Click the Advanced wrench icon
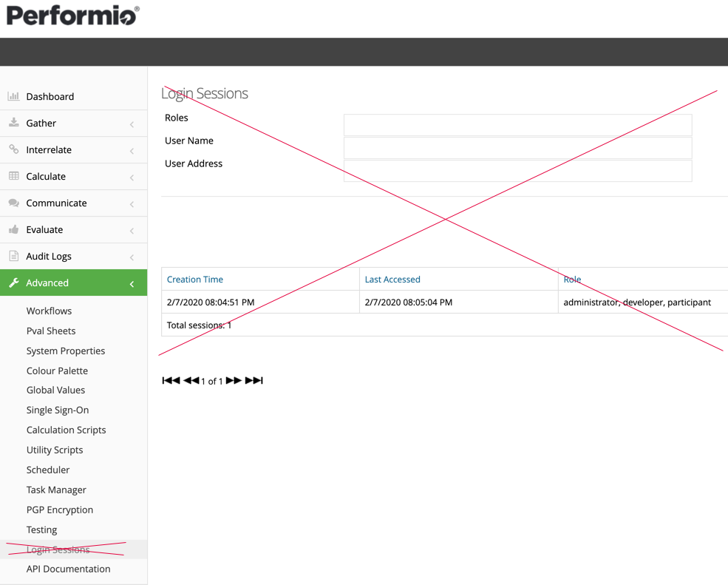728x585 pixels. click(x=13, y=283)
